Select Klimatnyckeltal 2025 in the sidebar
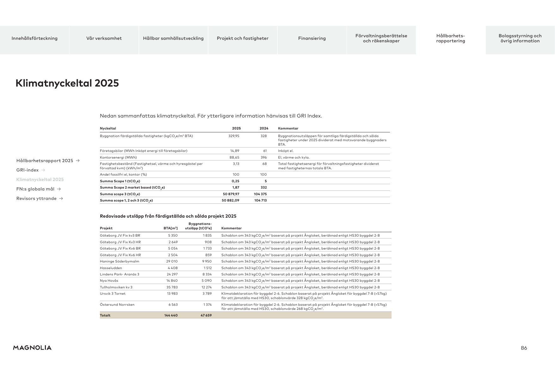The height and width of the screenshot is (392, 555). (x=40, y=179)
